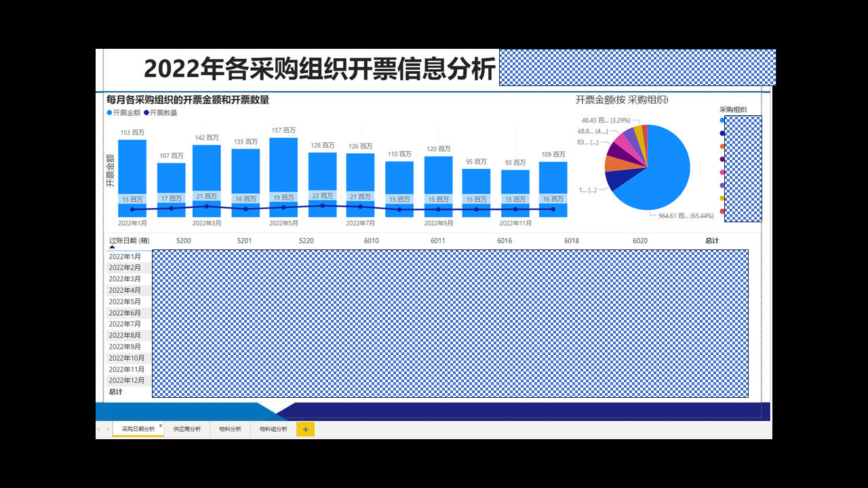868x488 pixels.
Task: Close the 采购日期分析 page tab with its x
Action: pyautogui.click(x=161, y=425)
